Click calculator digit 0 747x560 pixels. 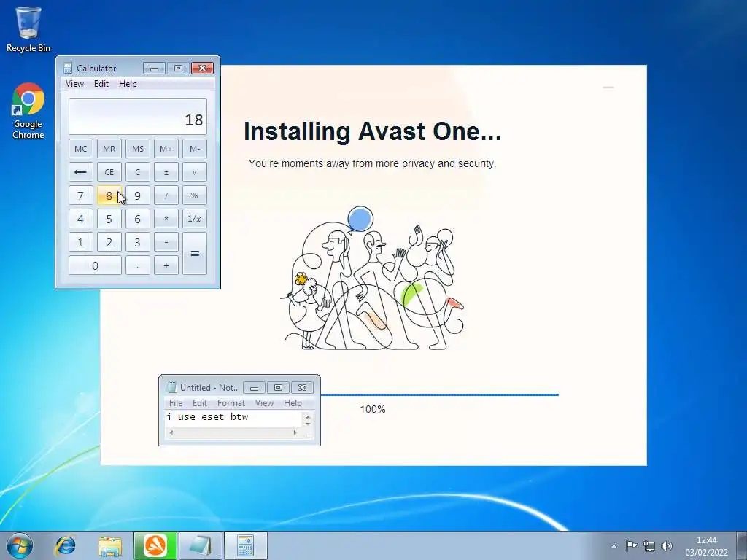point(95,265)
